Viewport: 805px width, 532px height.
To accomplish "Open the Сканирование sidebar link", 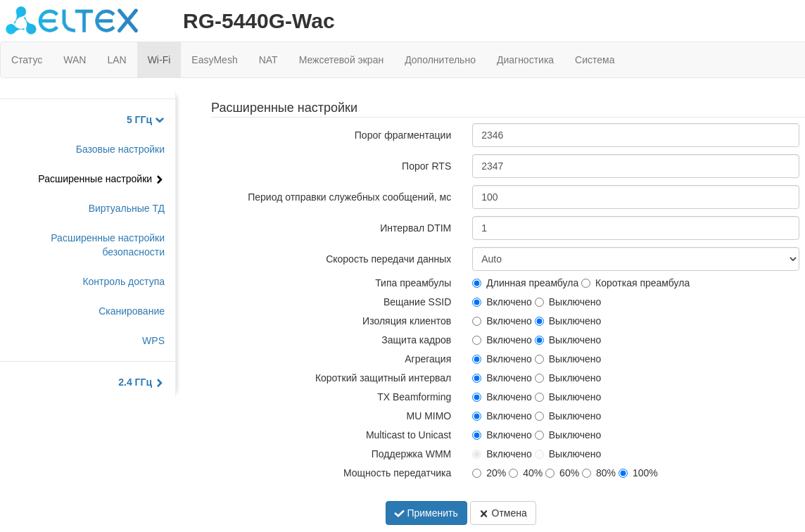I will pos(132,311).
